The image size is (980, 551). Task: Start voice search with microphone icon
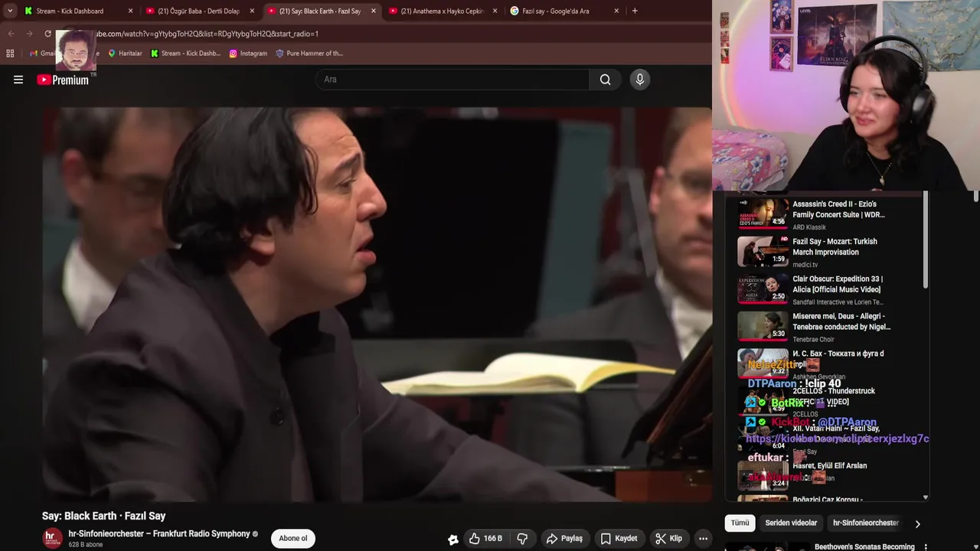640,80
